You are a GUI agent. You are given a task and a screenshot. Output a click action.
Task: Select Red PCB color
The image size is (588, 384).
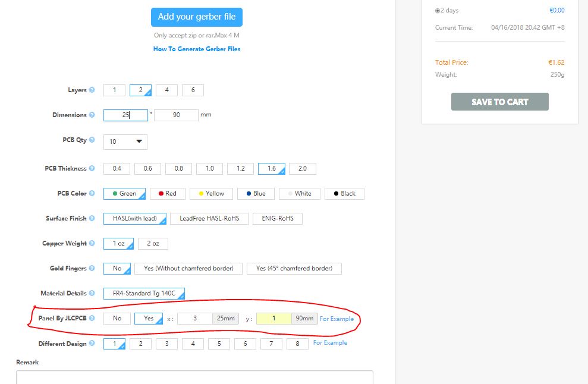click(167, 194)
